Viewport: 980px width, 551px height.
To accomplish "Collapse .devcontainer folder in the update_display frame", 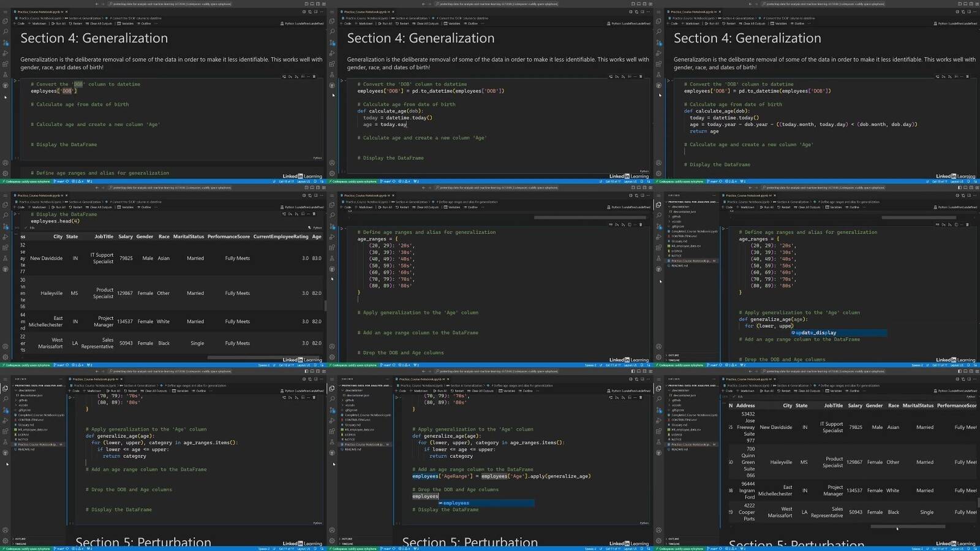I will coord(679,207).
